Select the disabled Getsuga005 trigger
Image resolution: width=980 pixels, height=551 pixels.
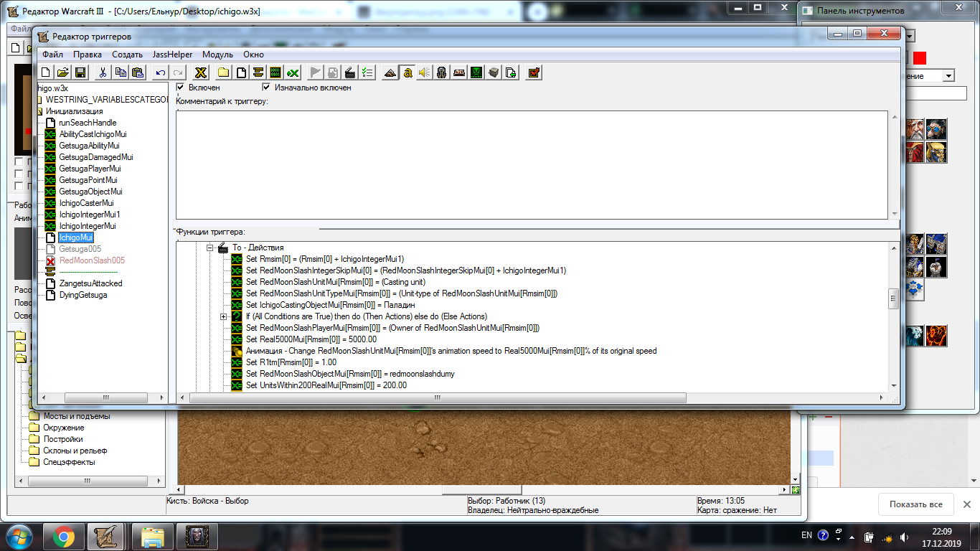pos(80,249)
